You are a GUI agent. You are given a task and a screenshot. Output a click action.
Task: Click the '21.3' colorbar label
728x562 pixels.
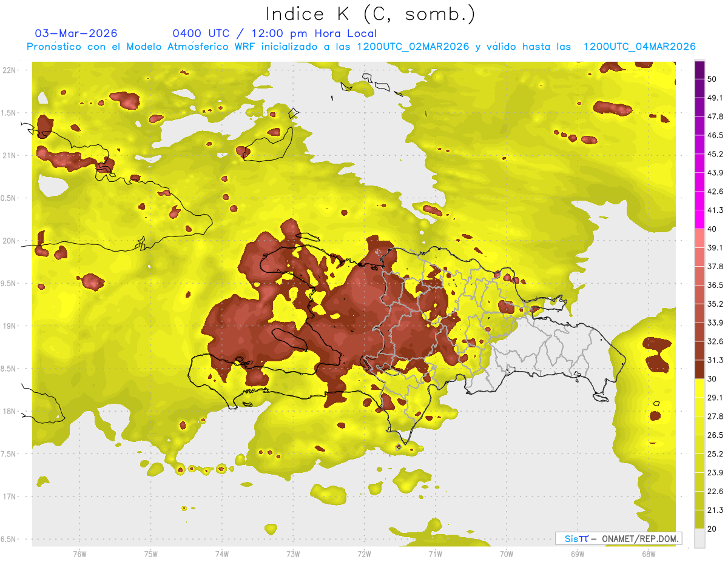click(x=716, y=510)
